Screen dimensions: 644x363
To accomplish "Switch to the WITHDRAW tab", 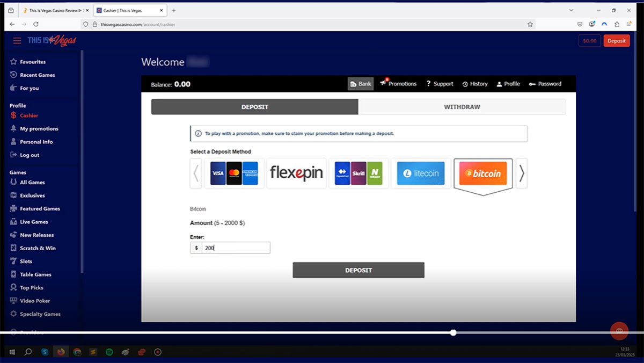I will [x=462, y=107].
